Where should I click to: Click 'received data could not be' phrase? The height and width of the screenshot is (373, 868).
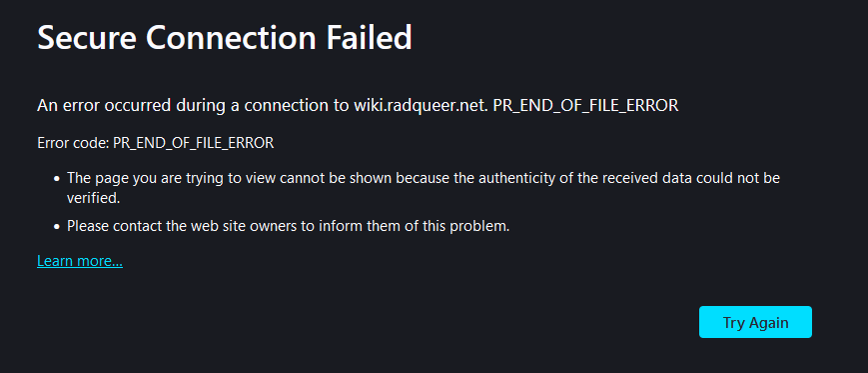point(672,178)
